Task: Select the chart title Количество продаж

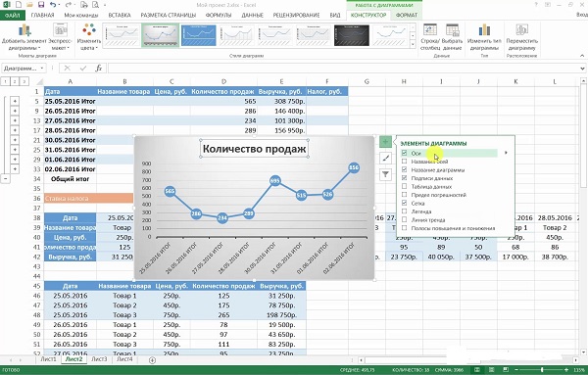Action: tap(255, 149)
